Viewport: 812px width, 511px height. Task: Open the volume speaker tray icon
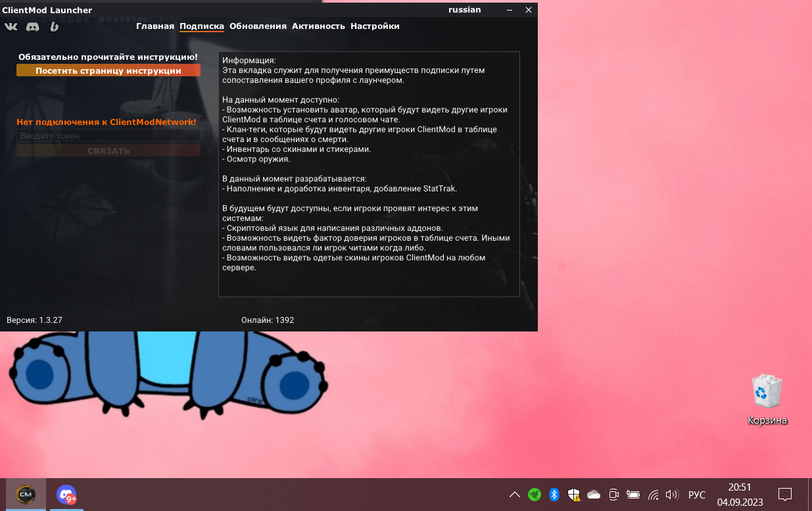[x=671, y=495]
